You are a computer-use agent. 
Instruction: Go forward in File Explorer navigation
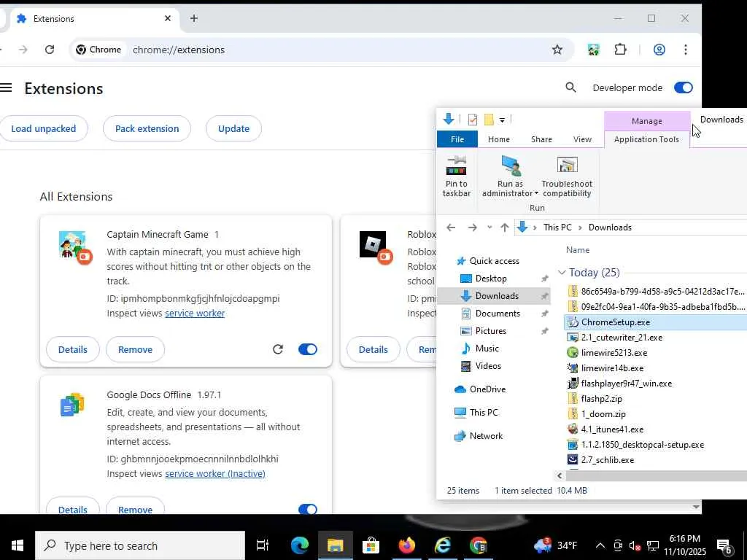(x=472, y=227)
